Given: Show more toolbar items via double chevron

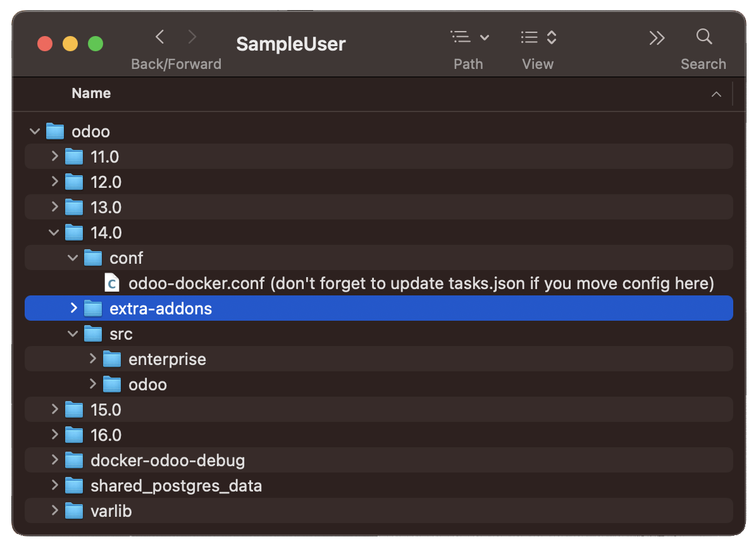Looking at the screenshot, I should [x=657, y=39].
